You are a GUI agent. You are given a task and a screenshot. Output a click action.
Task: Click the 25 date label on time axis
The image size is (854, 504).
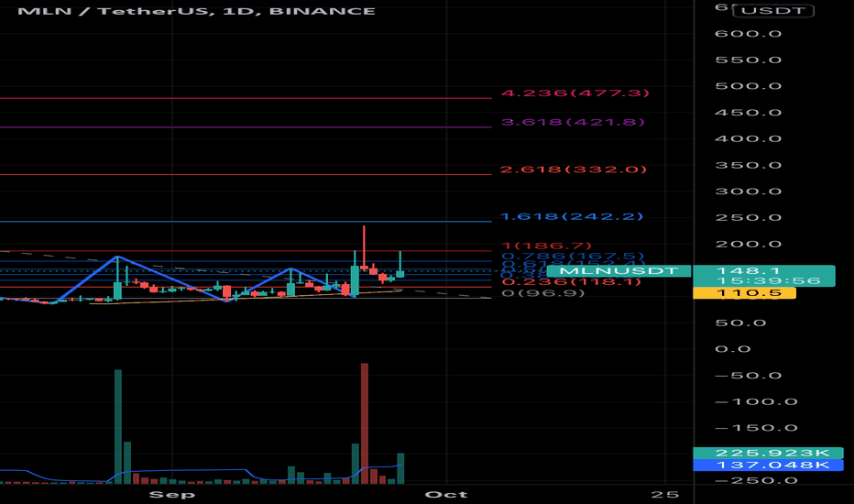point(665,495)
